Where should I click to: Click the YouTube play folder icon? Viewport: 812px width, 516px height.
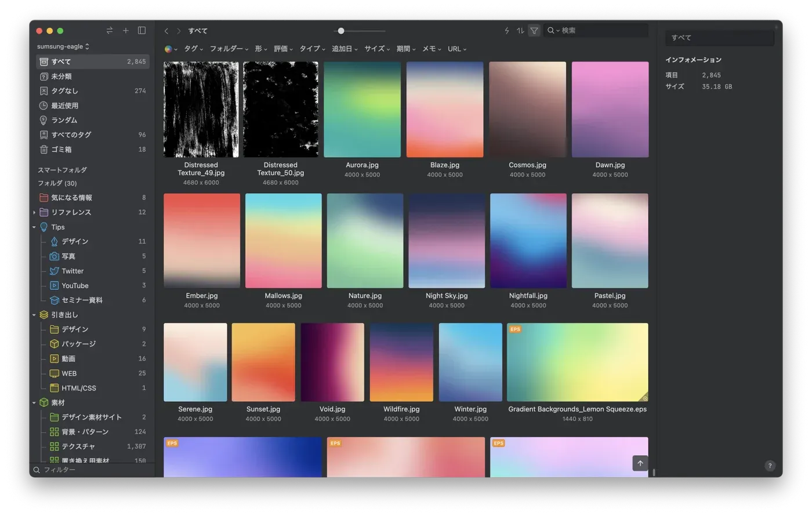tap(55, 286)
